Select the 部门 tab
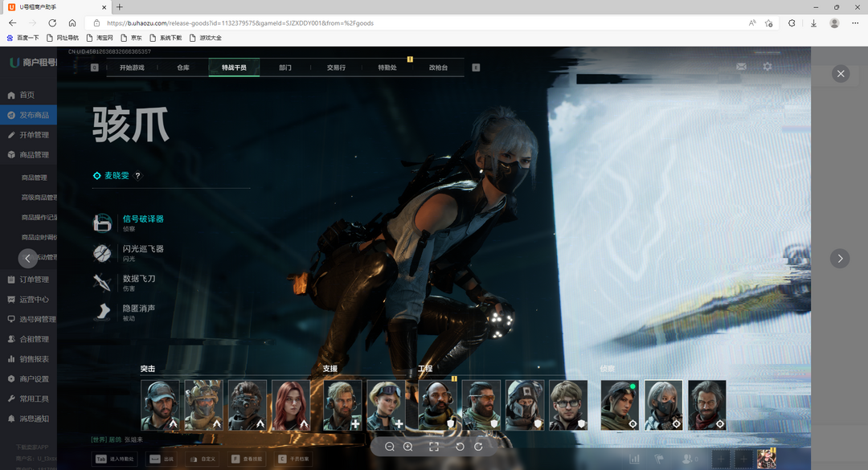The height and width of the screenshot is (470, 868). point(285,67)
